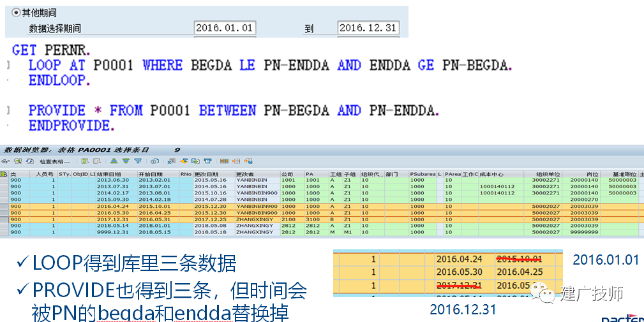Click the deselect all rows toolbar icon

point(97,161)
